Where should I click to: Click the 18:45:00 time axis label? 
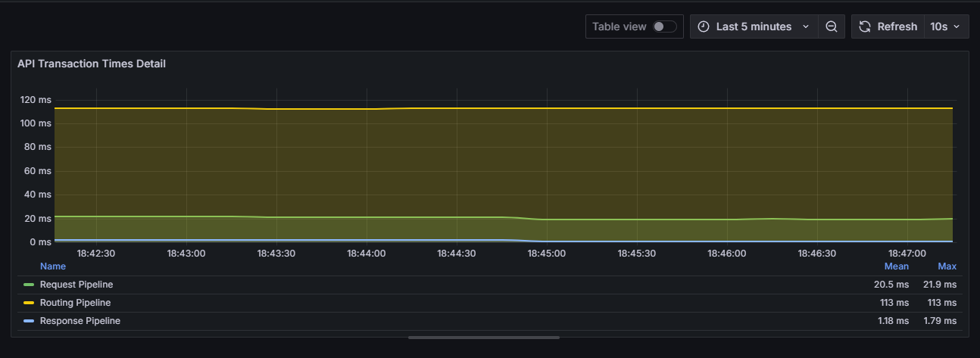pyautogui.click(x=546, y=254)
